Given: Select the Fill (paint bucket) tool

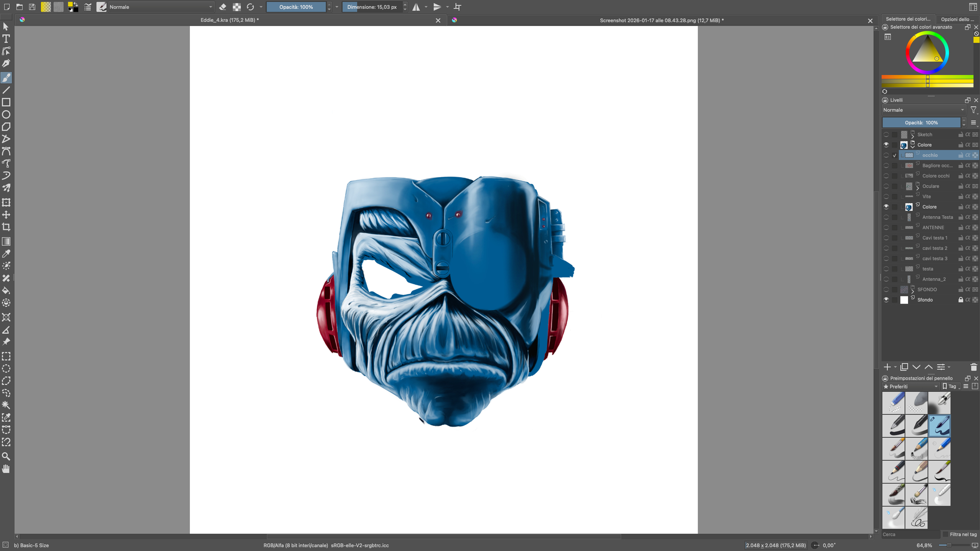Looking at the screenshot, I should [6, 291].
